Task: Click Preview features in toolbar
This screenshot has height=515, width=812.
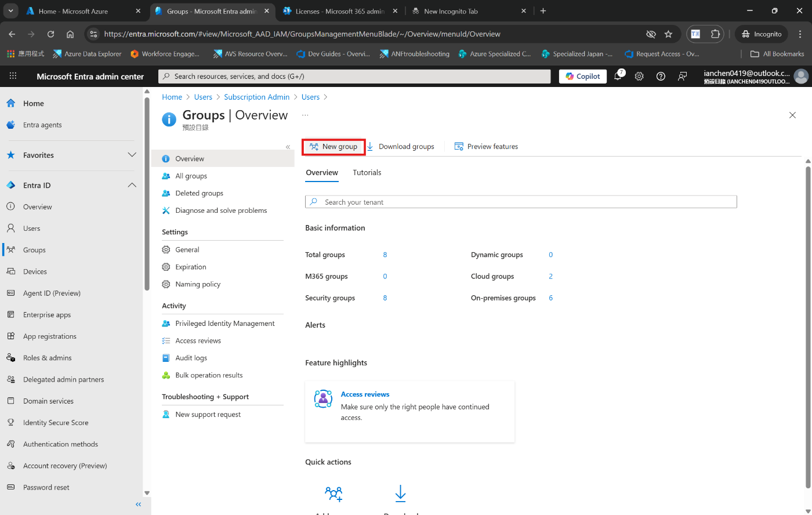Action: click(x=486, y=147)
